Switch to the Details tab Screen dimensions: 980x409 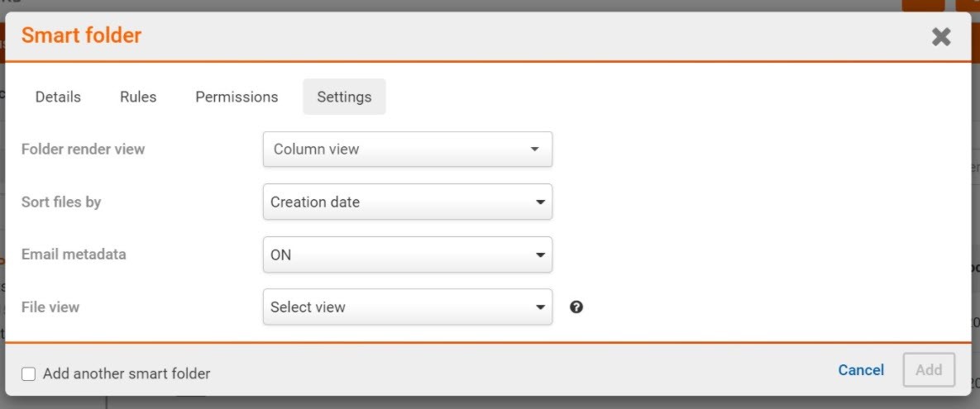pyautogui.click(x=58, y=97)
